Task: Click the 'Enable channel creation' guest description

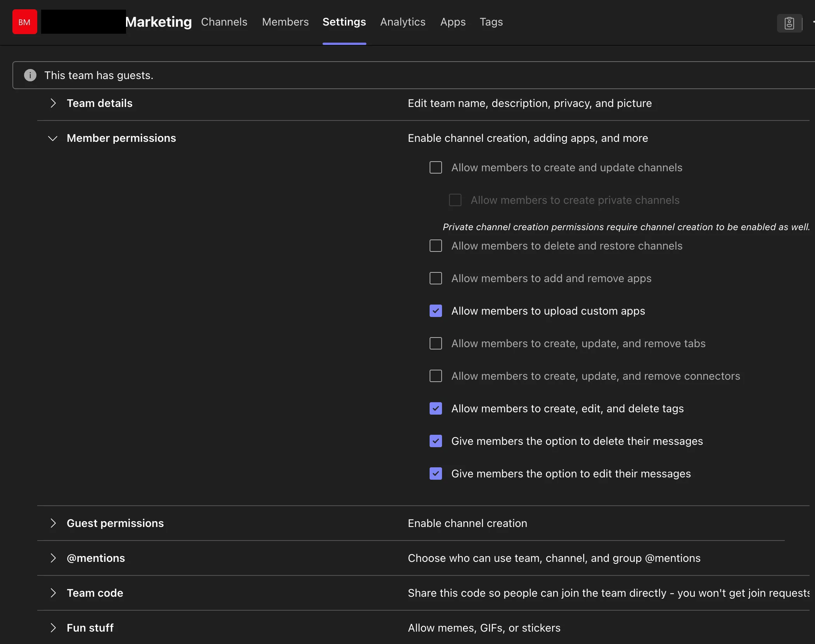Action: pyautogui.click(x=468, y=523)
